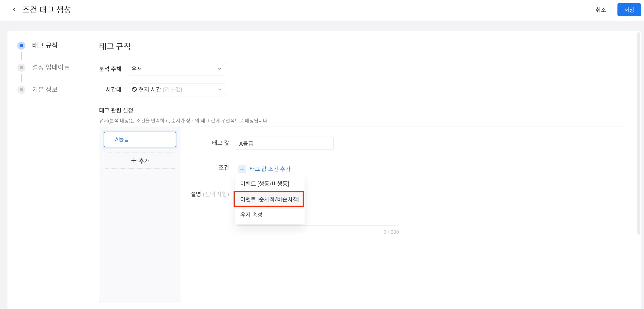
Task: Click the plus icon beside 태그 값 조건 추가
Action: point(242,169)
